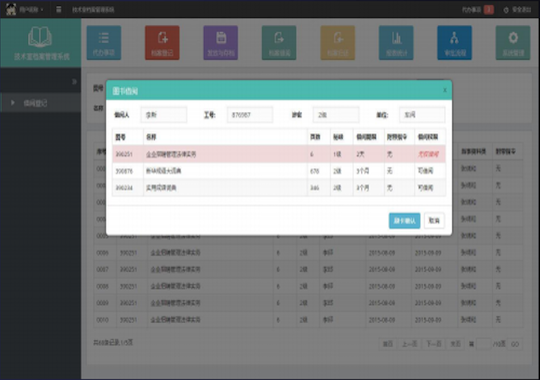Click the power icon for safe logout
540x380 pixels.
click(x=506, y=10)
